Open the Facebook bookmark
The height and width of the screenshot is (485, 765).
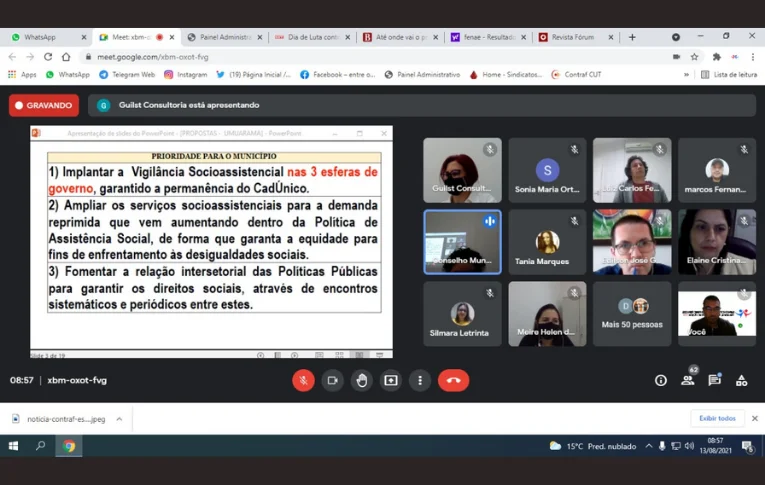[338, 75]
